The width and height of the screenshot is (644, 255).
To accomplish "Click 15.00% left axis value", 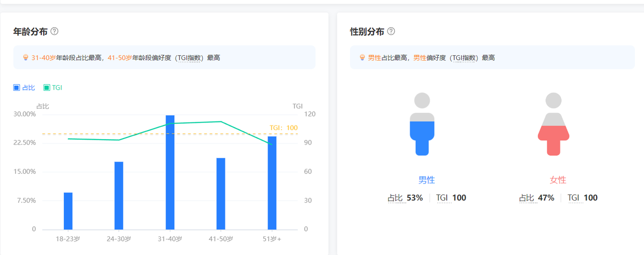I will pos(25,171).
